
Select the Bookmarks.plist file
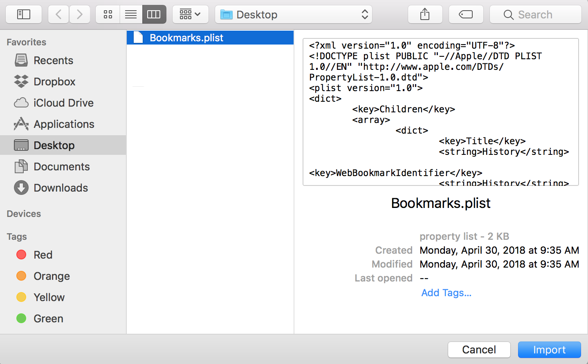(186, 38)
